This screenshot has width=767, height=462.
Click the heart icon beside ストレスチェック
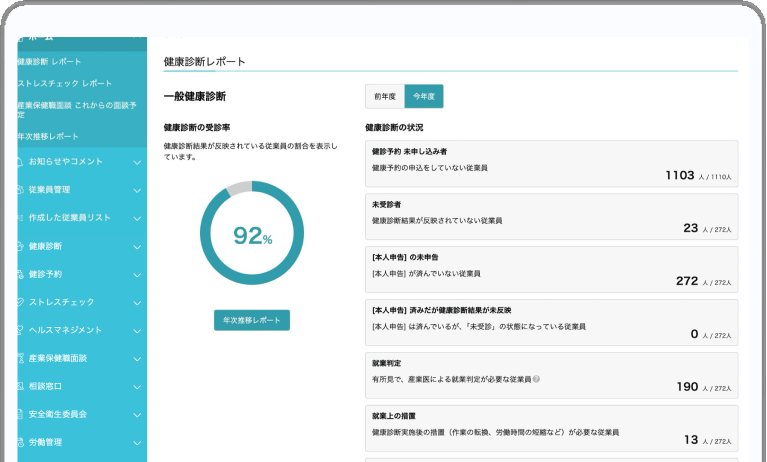tap(20, 301)
